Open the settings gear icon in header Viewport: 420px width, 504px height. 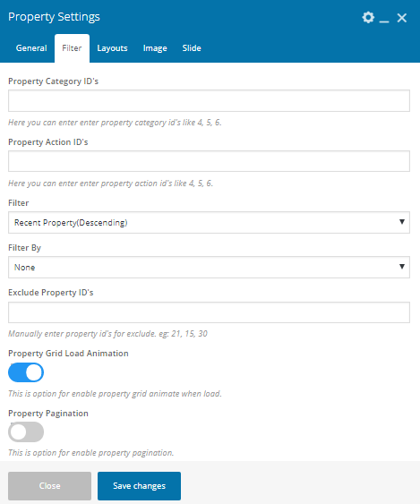tap(368, 17)
